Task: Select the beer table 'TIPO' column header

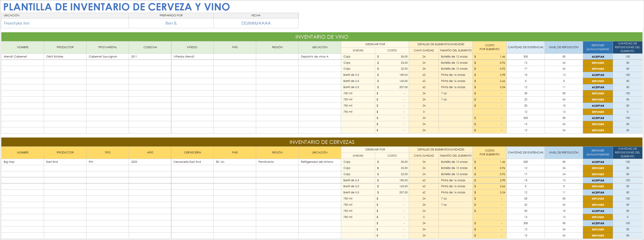Action: [x=107, y=153]
